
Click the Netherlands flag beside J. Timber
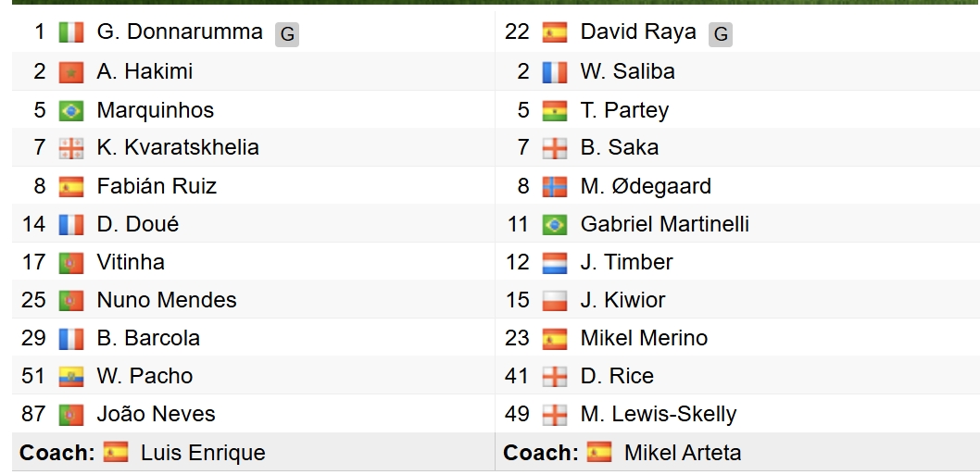(554, 262)
